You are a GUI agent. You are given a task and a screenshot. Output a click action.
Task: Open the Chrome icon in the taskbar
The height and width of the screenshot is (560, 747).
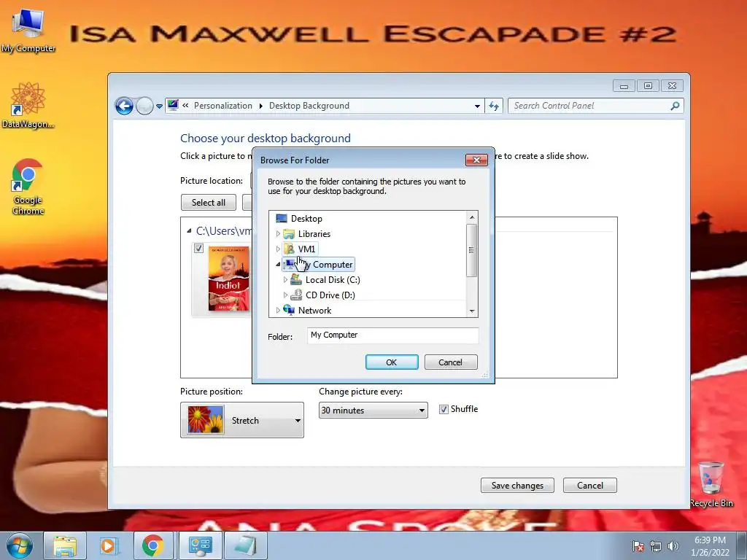tap(153, 545)
